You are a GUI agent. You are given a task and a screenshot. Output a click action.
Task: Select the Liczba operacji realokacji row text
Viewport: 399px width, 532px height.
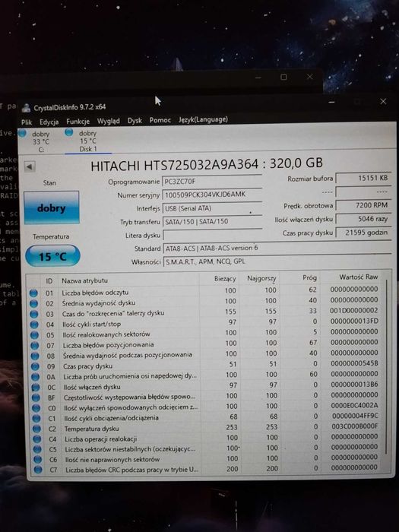point(101,439)
